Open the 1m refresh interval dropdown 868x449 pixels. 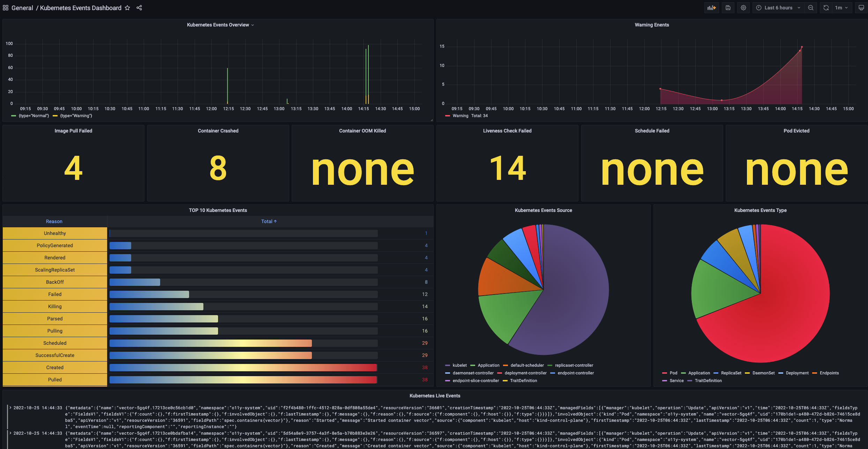[x=841, y=8]
